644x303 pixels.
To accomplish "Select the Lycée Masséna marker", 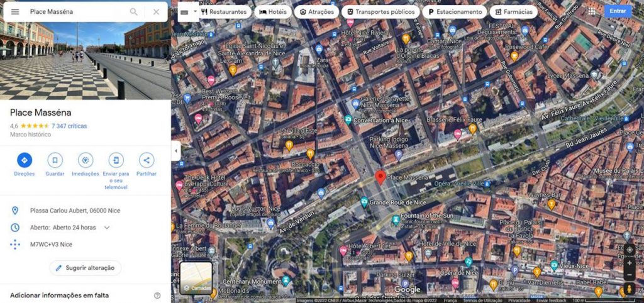I will click(594, 75).
